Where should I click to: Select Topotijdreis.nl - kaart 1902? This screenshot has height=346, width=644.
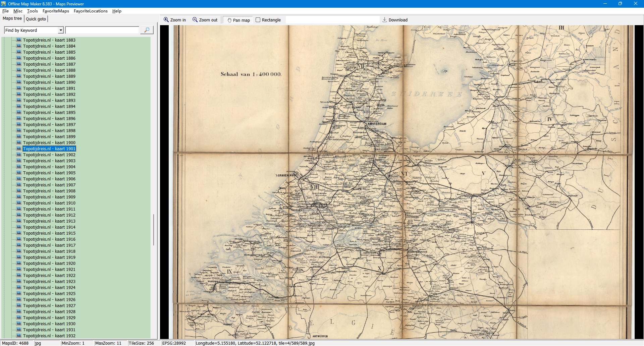(49, 155)
